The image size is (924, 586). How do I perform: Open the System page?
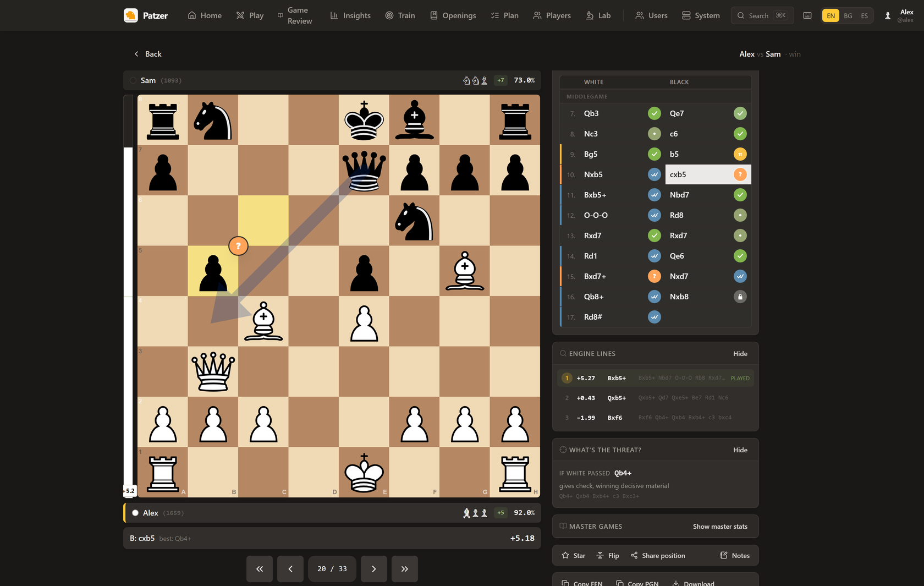click(x=701, y=15)
